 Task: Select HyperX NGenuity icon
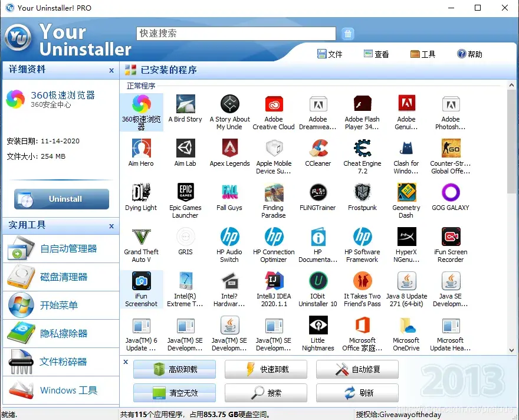pos(406,237)
